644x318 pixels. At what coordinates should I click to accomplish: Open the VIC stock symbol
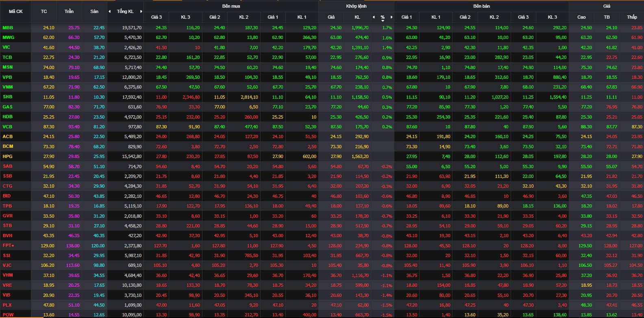pos(6,47)
